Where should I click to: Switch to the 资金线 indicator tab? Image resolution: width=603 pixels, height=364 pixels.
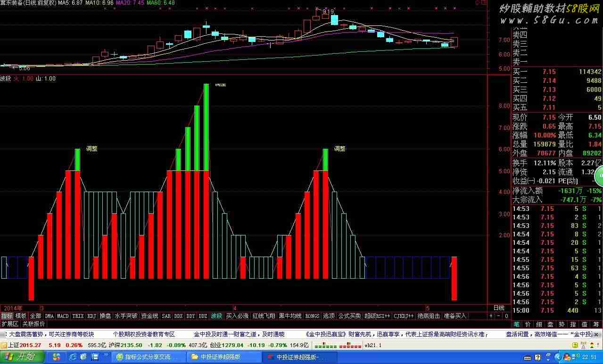click(149, 316)
